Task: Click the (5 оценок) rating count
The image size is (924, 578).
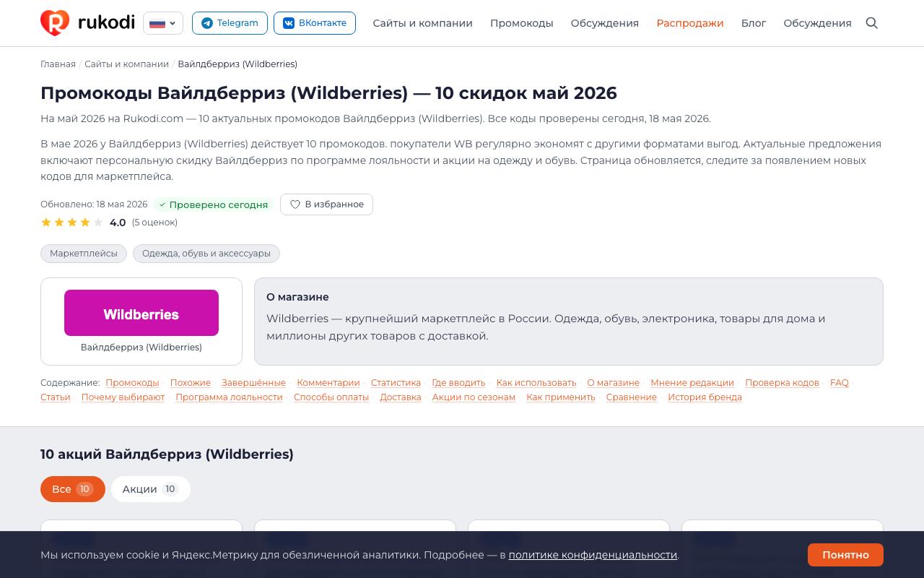Action: pos(154,223)
